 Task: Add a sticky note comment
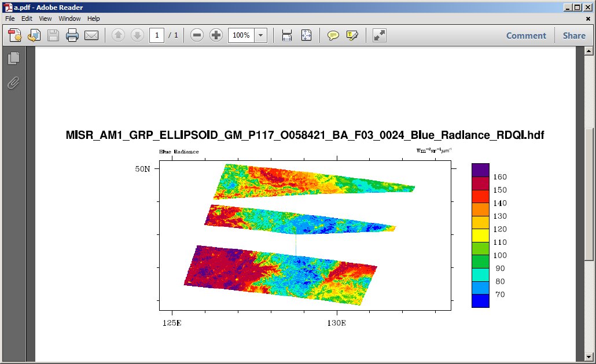[333, 35]
